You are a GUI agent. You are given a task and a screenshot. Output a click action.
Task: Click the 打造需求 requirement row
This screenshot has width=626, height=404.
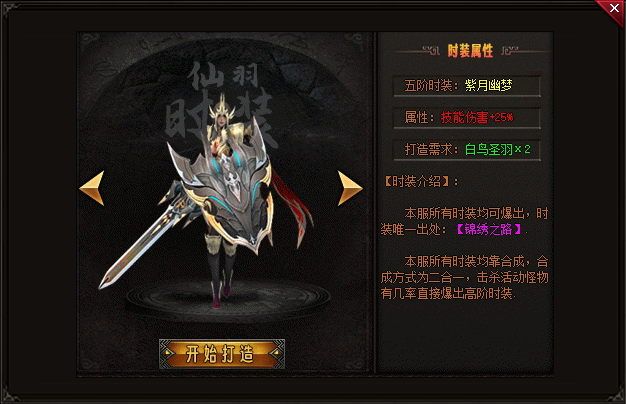467,150
